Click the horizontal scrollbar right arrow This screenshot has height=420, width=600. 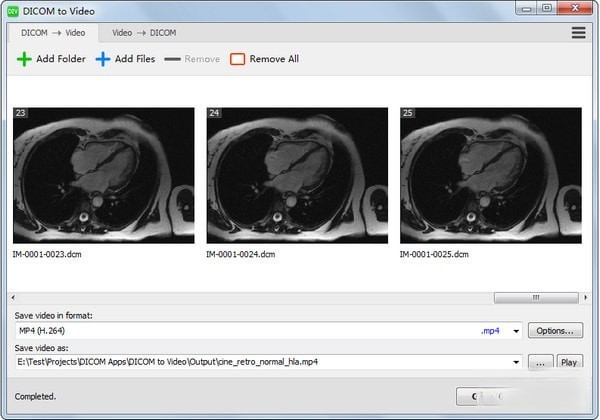(x=585, y=297)
